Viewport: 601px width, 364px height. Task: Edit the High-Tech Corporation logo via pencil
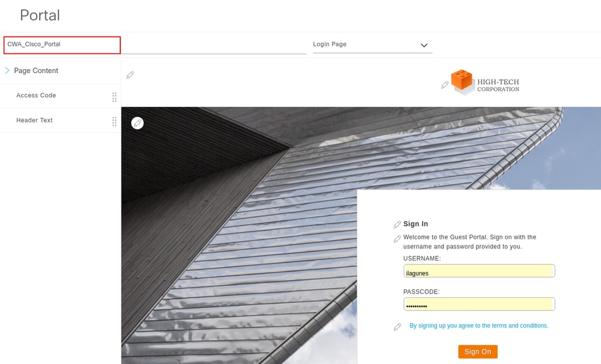click(445, 85)
